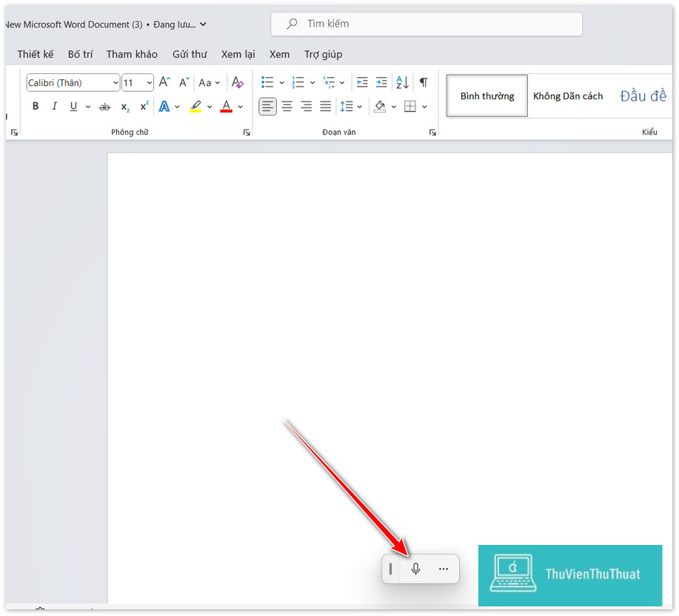Open the line spacing options
The height and width of the screenshot is (616, 679).
coord(347,107)
